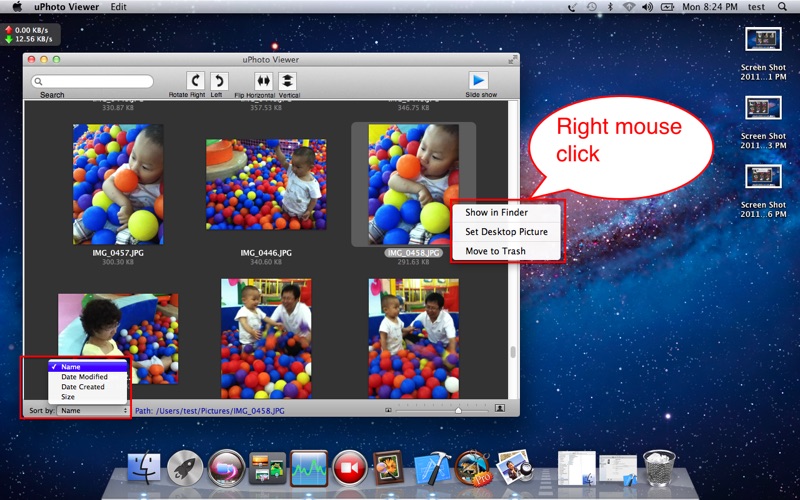Open Xcode hammer icon in the Dock

click(x=432, y=468)
